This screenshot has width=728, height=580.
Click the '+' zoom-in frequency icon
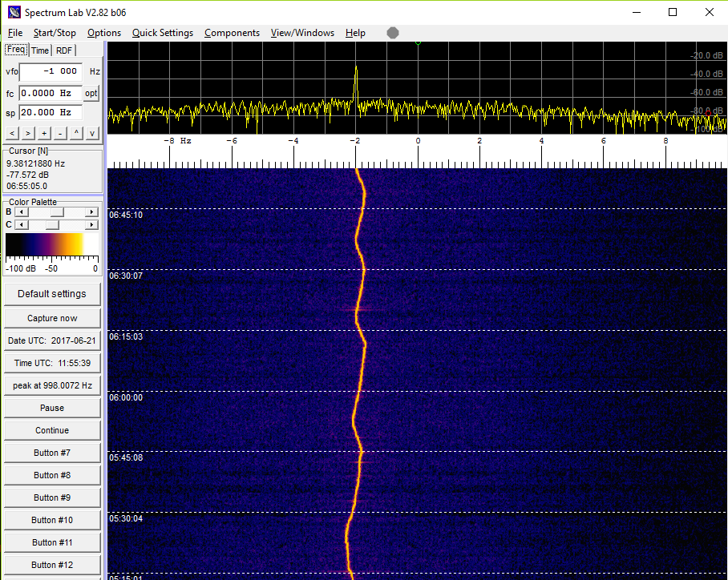tap(44, 133)
